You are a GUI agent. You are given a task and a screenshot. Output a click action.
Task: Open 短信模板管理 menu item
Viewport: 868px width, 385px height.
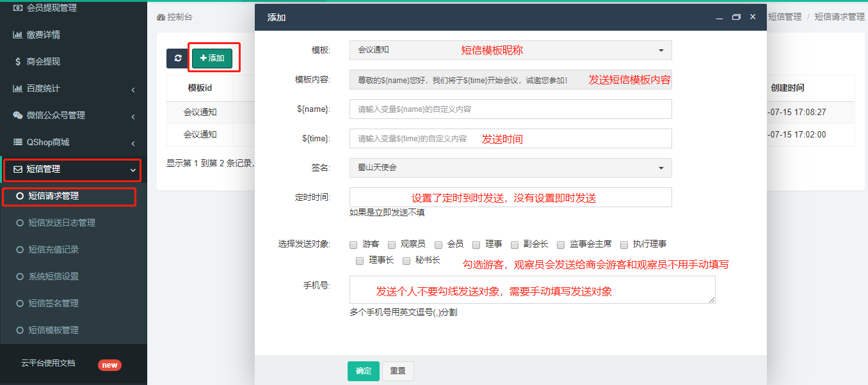[x=53, y=330]
